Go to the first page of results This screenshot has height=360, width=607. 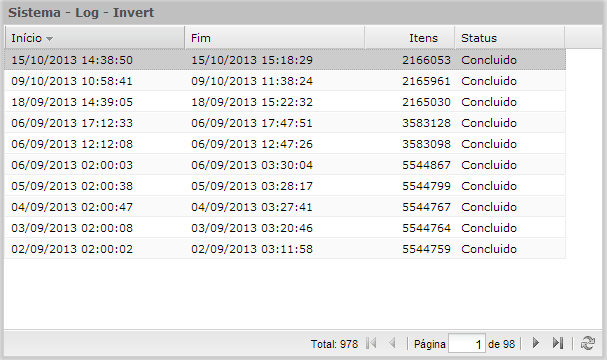click(x=371, y=343)
